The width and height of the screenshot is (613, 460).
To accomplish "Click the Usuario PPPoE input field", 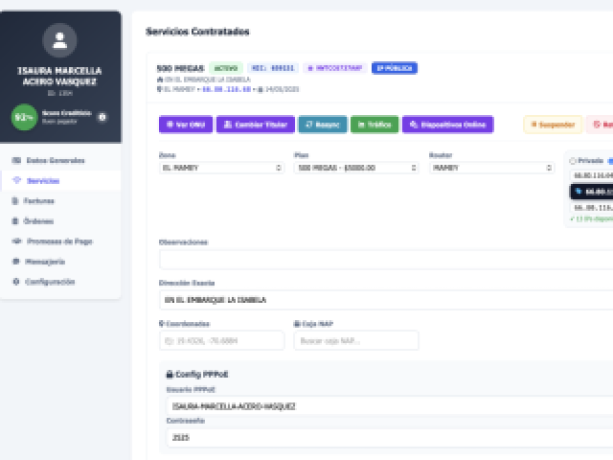I will (390, 406).
